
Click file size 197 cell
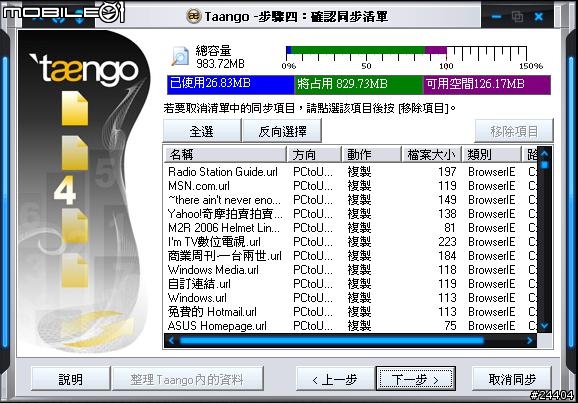[x=447, y=172]
